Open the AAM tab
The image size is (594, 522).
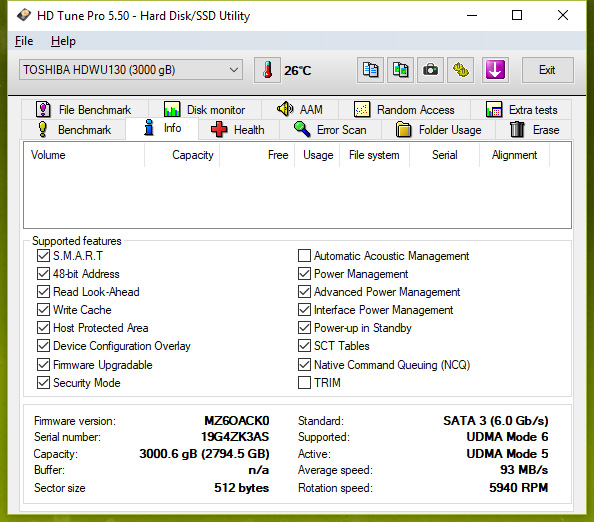300,110
